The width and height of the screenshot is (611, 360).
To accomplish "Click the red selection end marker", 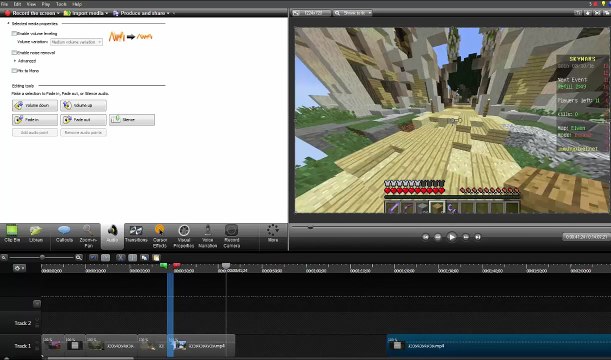I will click(x=177, y=266).
